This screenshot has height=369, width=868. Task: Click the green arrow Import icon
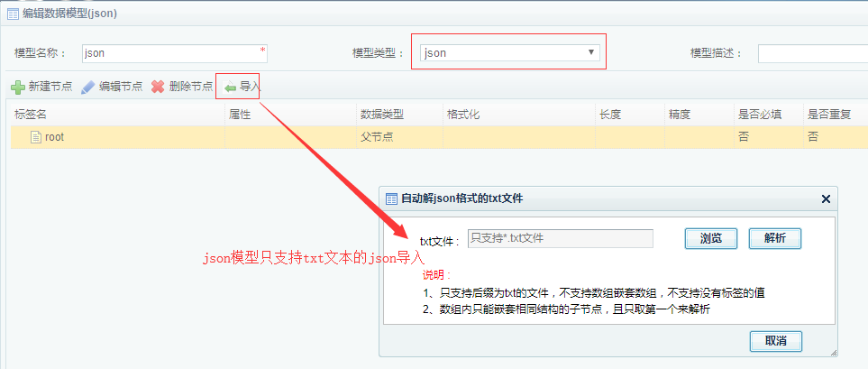(x=230, y=88)
